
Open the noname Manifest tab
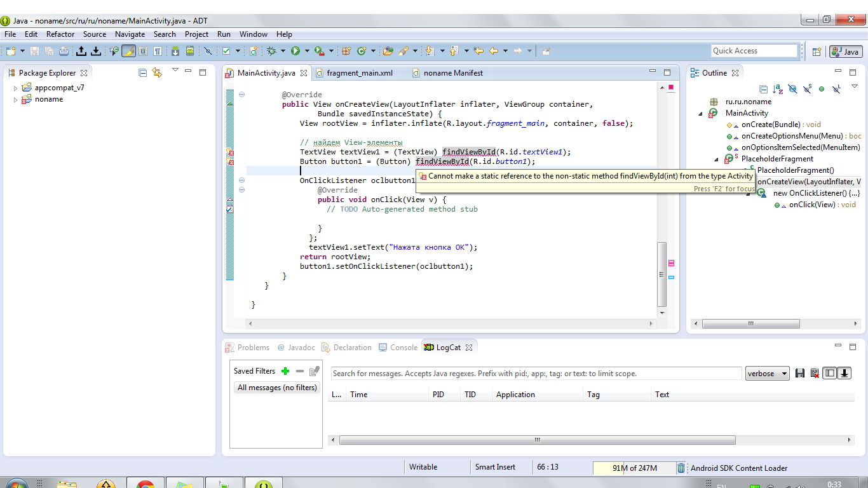click(447, 73)
